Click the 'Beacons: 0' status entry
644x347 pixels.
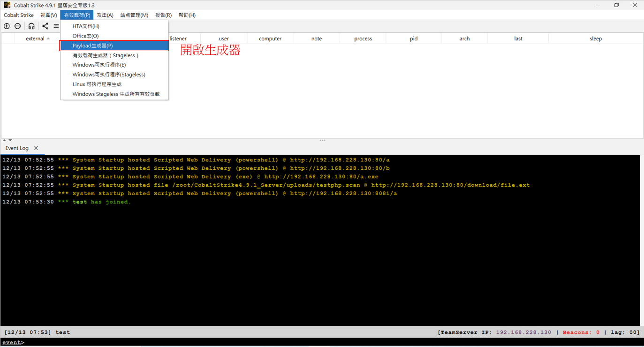tap(581, 332)
